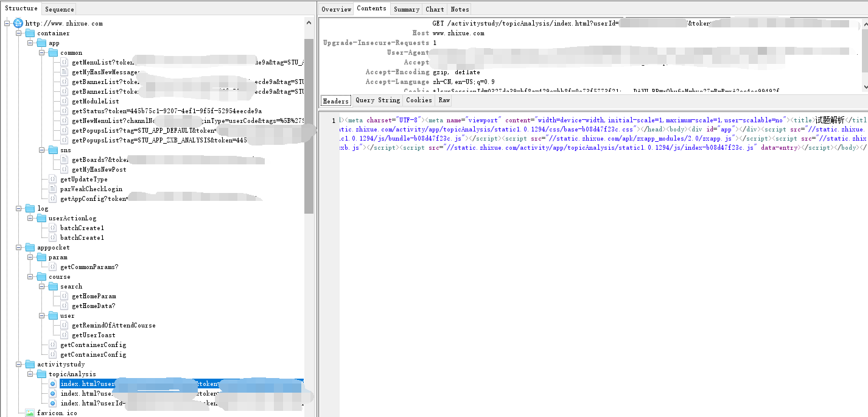
Task: Click the folder icon next to log
Action: tap(30, 208)
